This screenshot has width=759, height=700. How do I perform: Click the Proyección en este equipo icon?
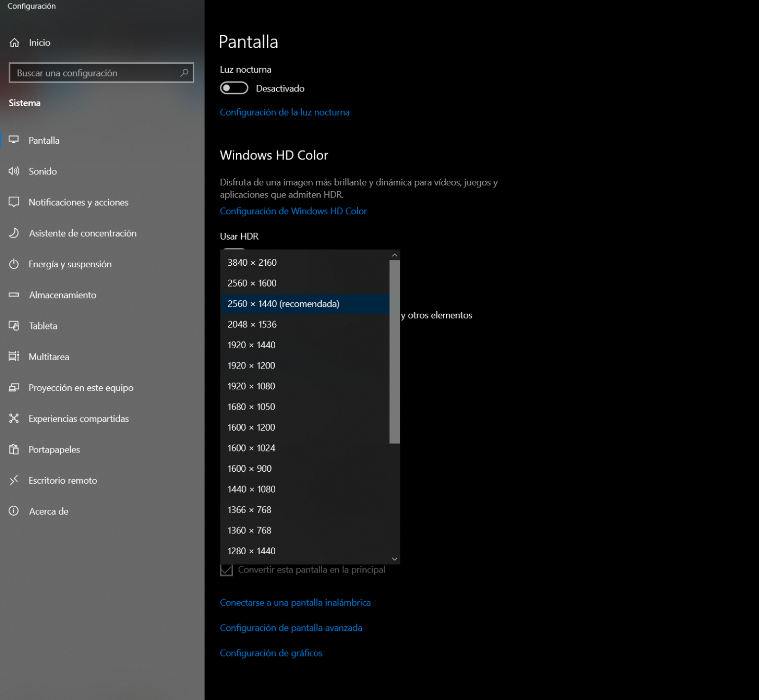14,387
